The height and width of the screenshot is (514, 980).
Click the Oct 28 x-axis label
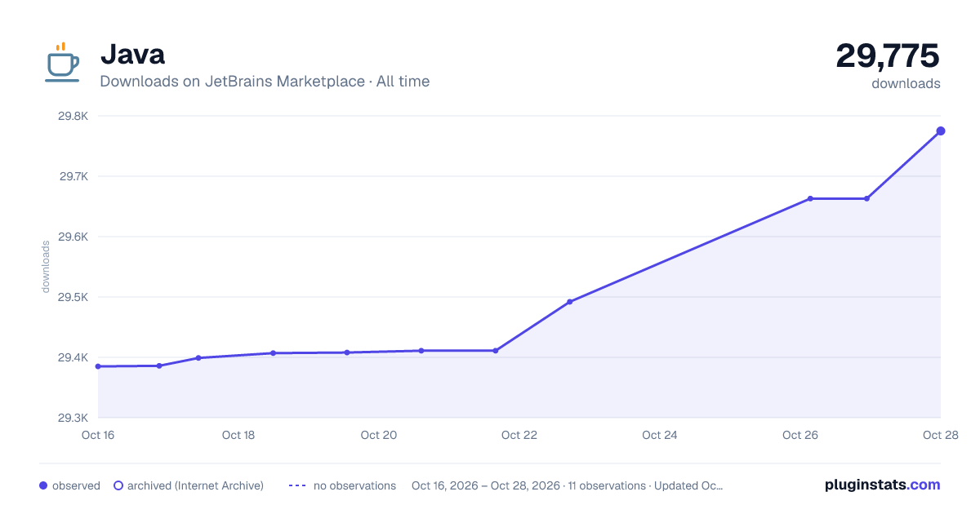(x=940, y=435)
